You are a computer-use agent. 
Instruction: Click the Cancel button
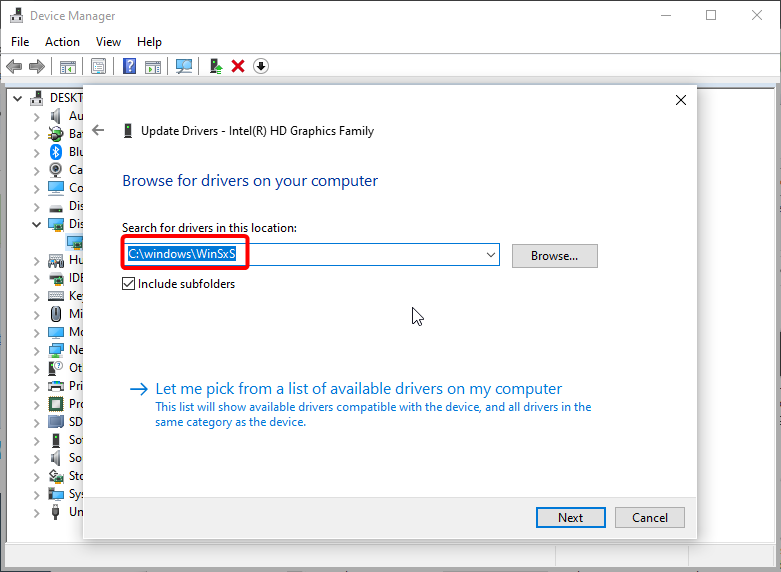650,517
